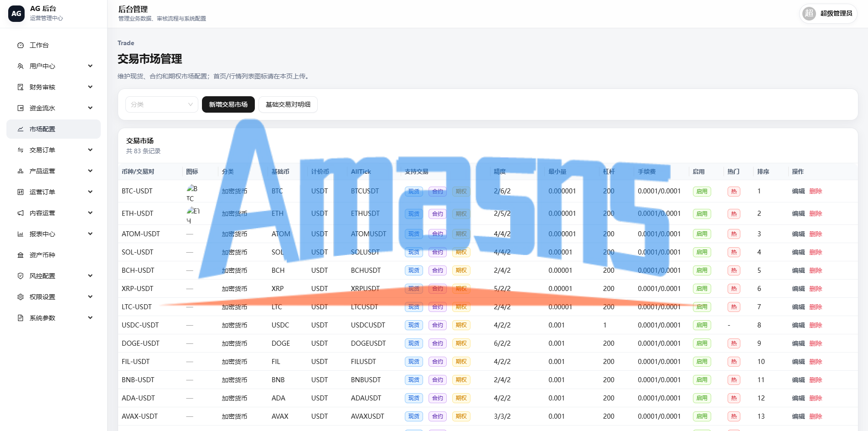
Task: Click the 资产币种 bank icon
Action: tap(21, 255)
